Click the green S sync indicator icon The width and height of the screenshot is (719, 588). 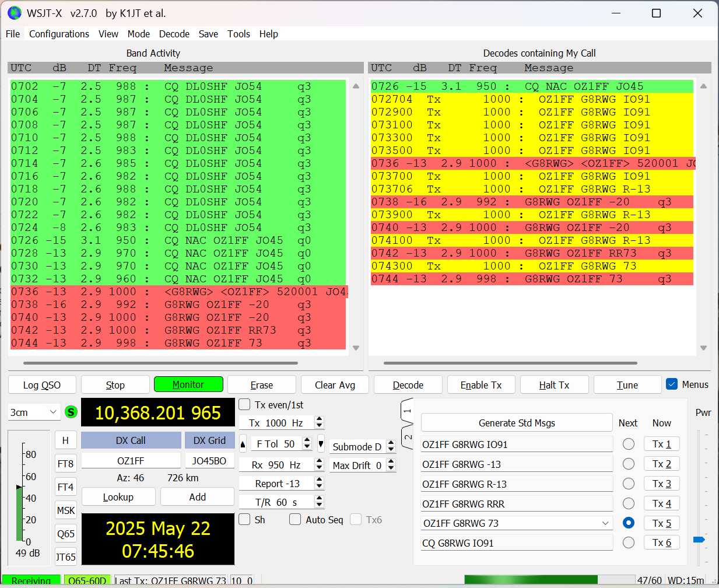pos(71,412)
